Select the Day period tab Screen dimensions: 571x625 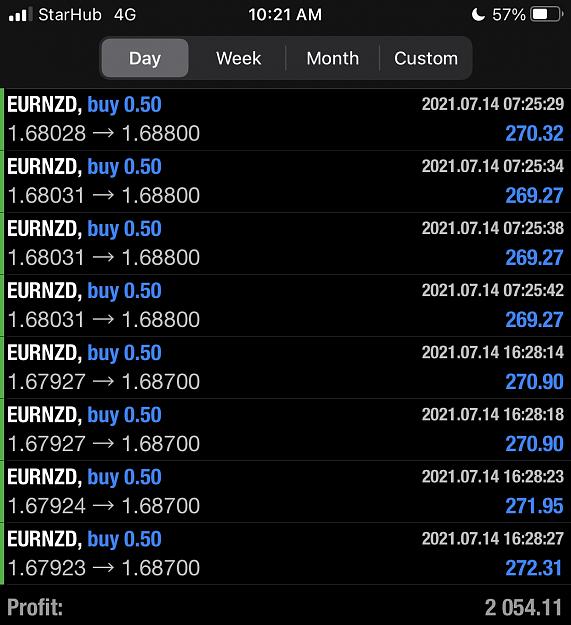[145, 58]
